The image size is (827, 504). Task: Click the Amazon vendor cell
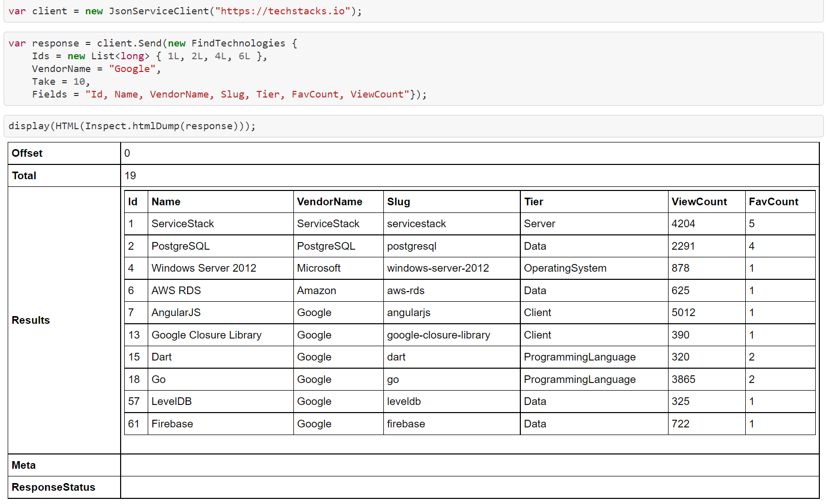coord(338,291)
